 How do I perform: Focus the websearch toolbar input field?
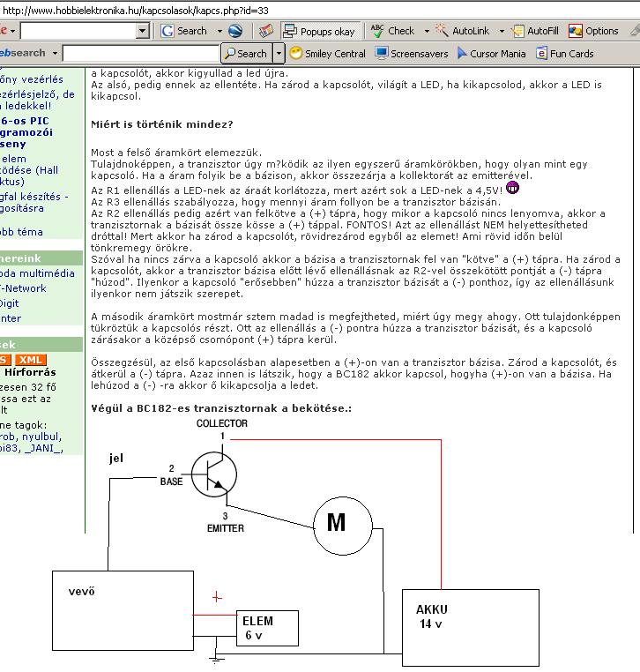[141, 54]
